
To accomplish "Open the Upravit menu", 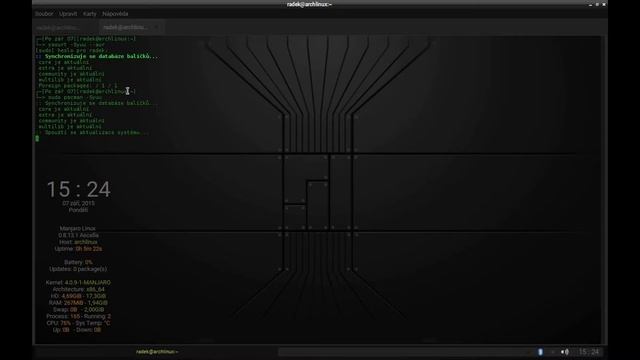I will [x=68, y=14].
